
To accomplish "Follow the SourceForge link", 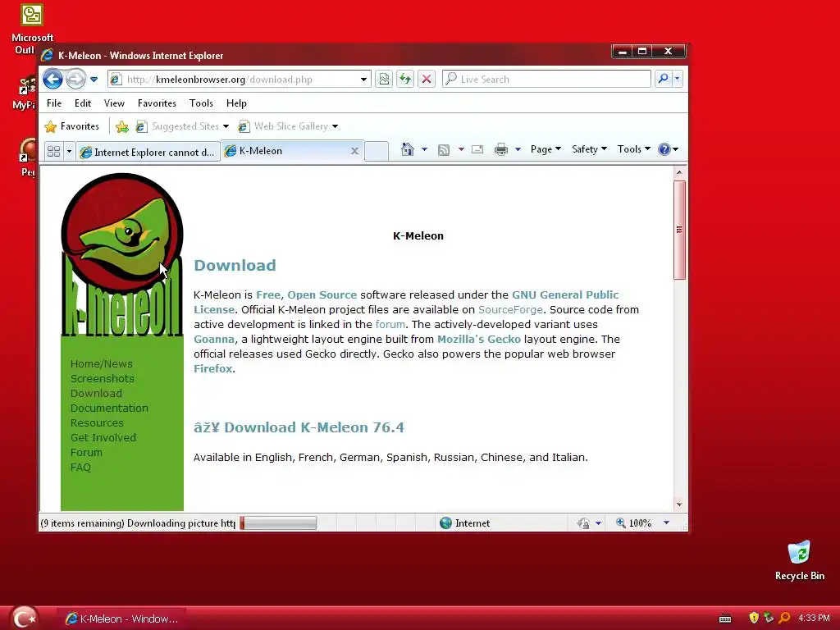I will pyautogui.click(x=510, y=309).
